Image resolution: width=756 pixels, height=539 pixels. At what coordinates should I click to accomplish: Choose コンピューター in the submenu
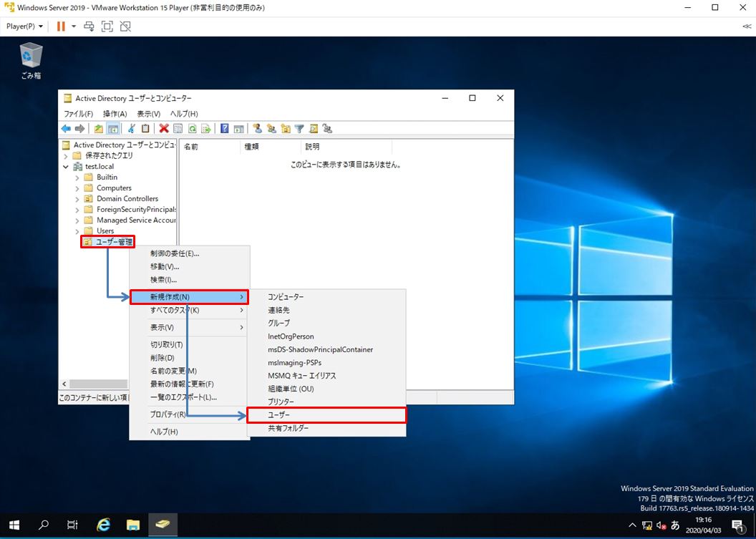(x=326, y=297)
